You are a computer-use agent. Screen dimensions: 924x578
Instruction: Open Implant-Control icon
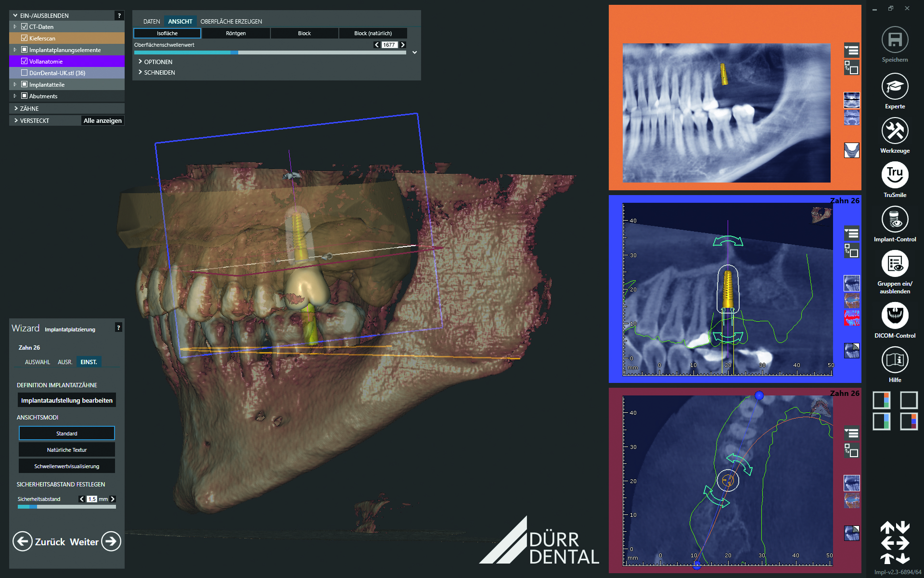point(895,220)
